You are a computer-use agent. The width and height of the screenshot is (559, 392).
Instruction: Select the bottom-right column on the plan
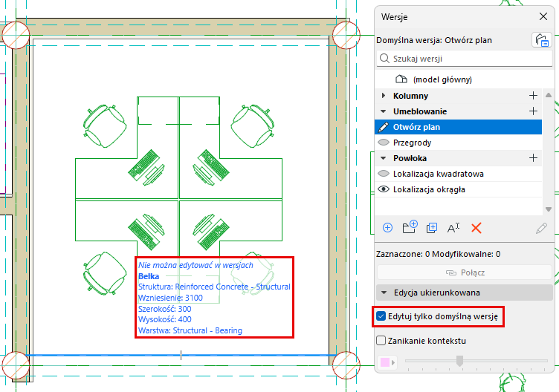(346, 365)
